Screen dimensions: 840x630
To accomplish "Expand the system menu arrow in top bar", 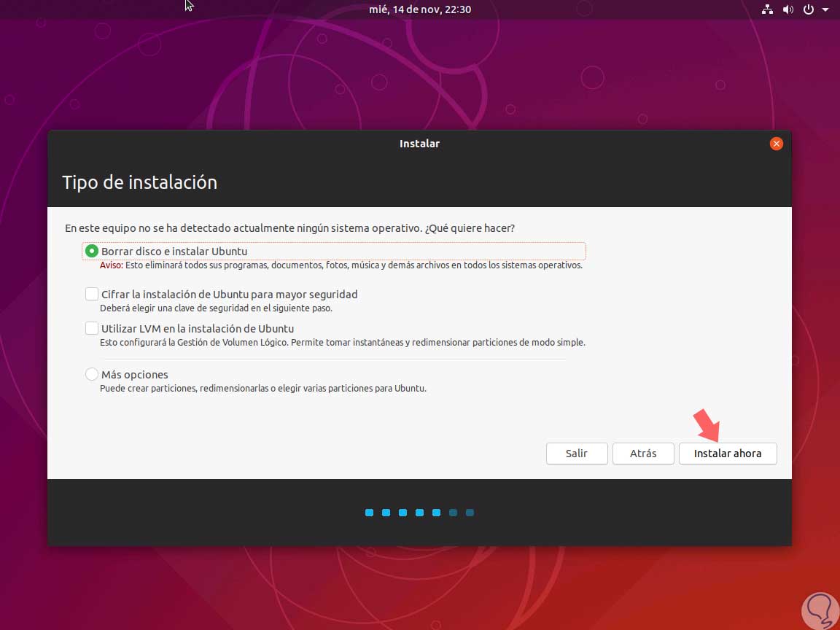I will pos(825,9).
